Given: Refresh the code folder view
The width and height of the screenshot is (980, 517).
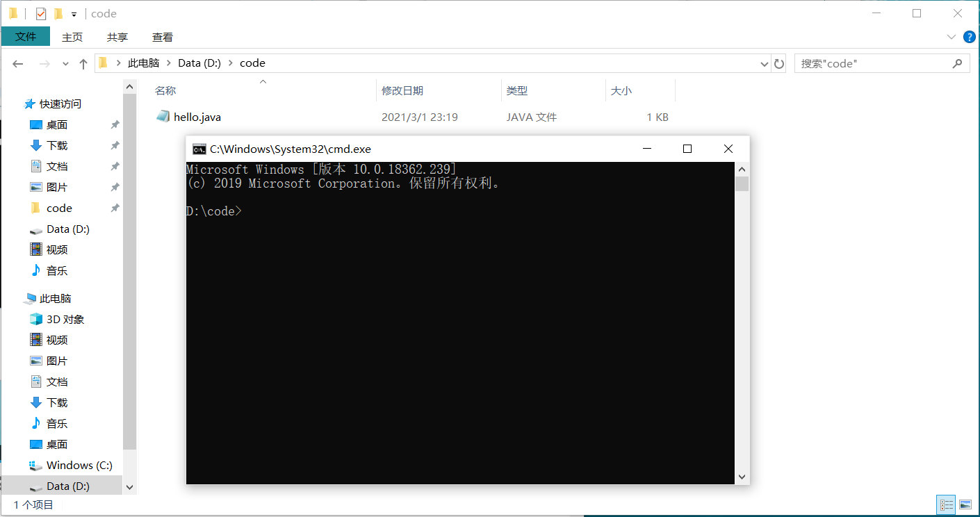Looking at the screenshot, I should point(779,63).
